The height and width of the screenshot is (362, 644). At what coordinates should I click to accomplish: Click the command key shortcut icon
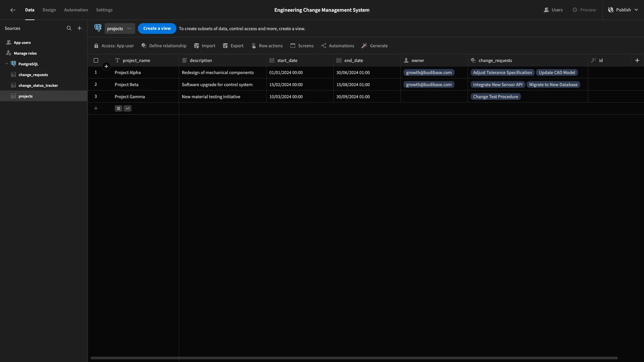pos(118,109)
